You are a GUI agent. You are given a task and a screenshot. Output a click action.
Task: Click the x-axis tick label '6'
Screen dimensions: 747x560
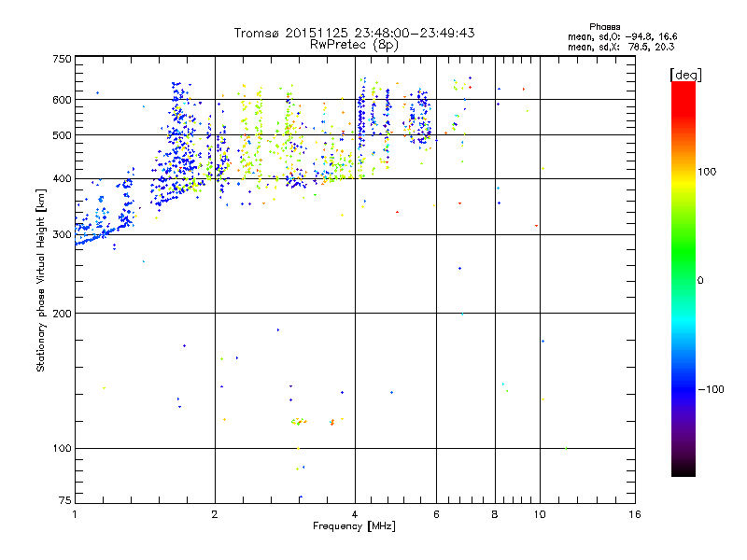[x=436, y=514]
